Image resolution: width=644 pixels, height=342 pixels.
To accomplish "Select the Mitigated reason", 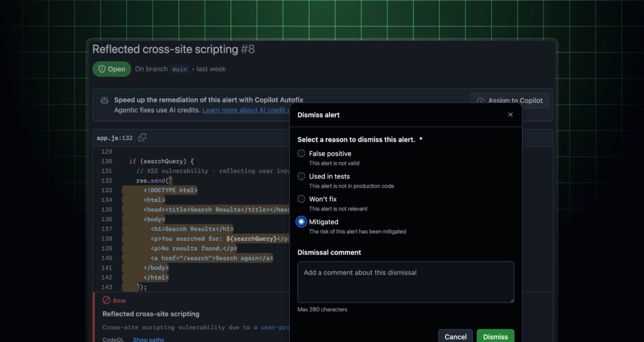I will 301,222.
